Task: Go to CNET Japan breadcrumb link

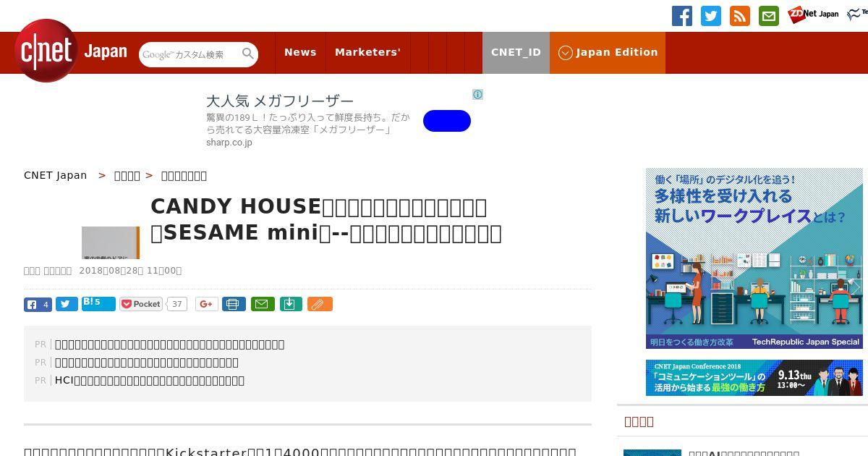Action: coord(55,175)
